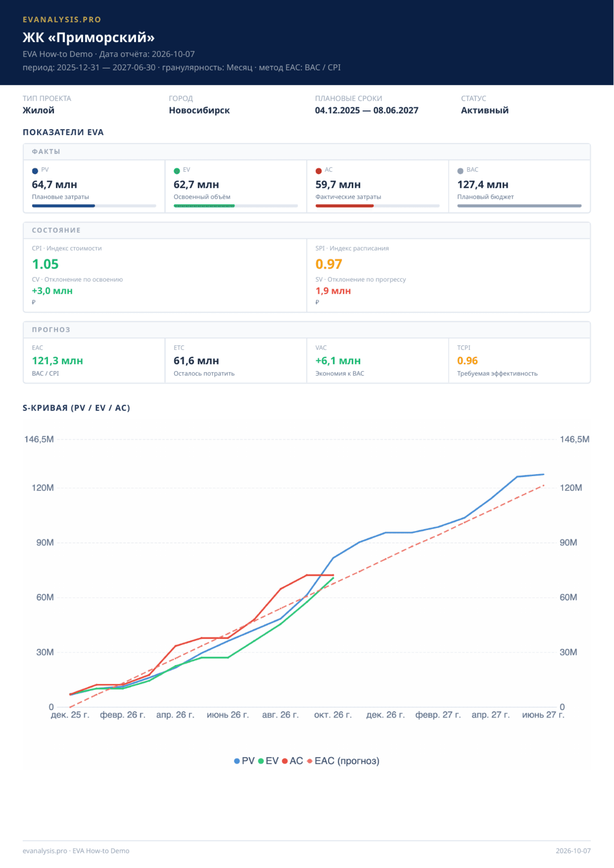This screenshot has height=868, width=614.
Task: Click the S-КРИВАЯ (PV / EV / AC) heading
Action: (x=76, y=408)
